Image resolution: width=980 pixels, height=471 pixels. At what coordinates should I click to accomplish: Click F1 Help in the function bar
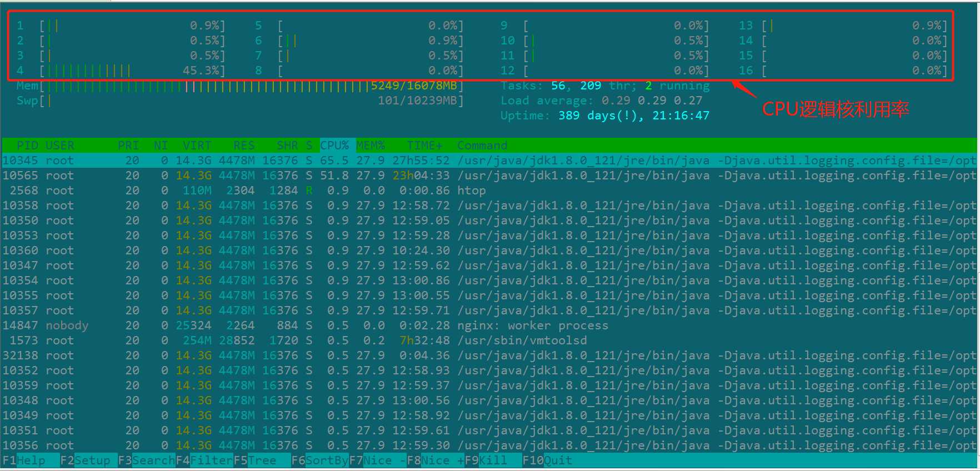[x=31, y=460]
